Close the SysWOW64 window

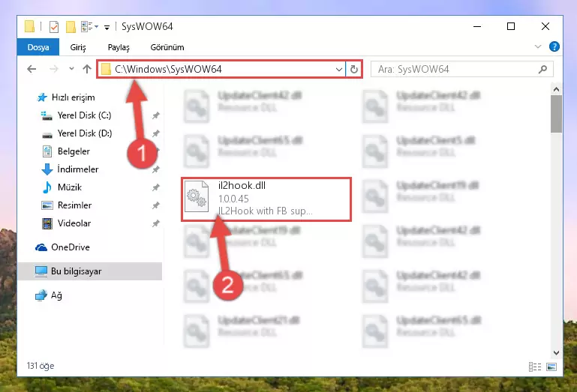pos(545,26)
